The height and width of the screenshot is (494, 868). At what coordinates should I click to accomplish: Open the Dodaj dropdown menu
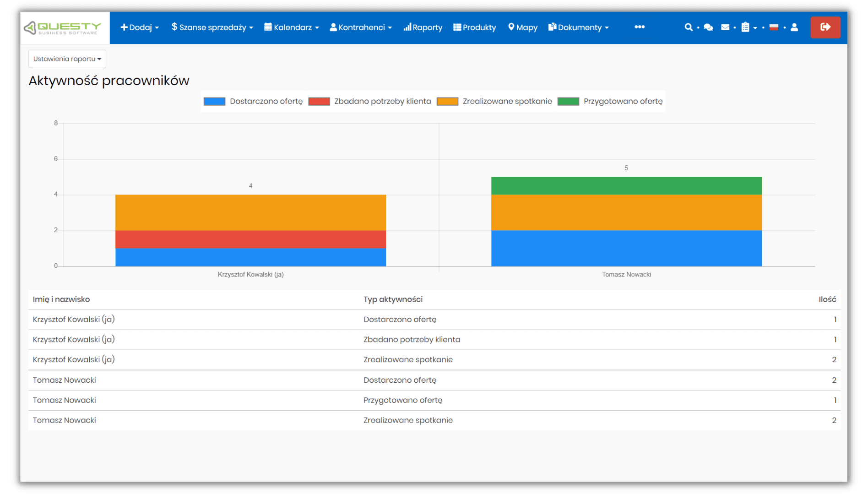pyautogui.click(x=140, y=27)
